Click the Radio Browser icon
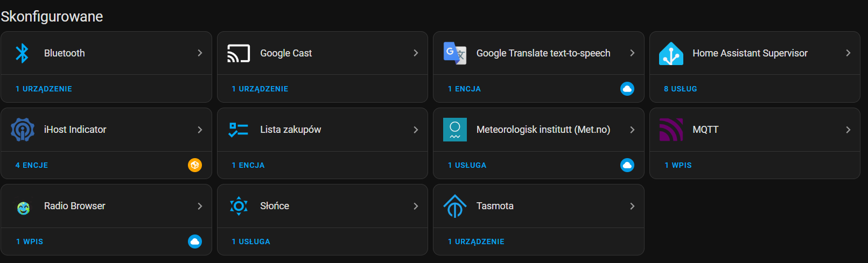 tap(23, 208)
